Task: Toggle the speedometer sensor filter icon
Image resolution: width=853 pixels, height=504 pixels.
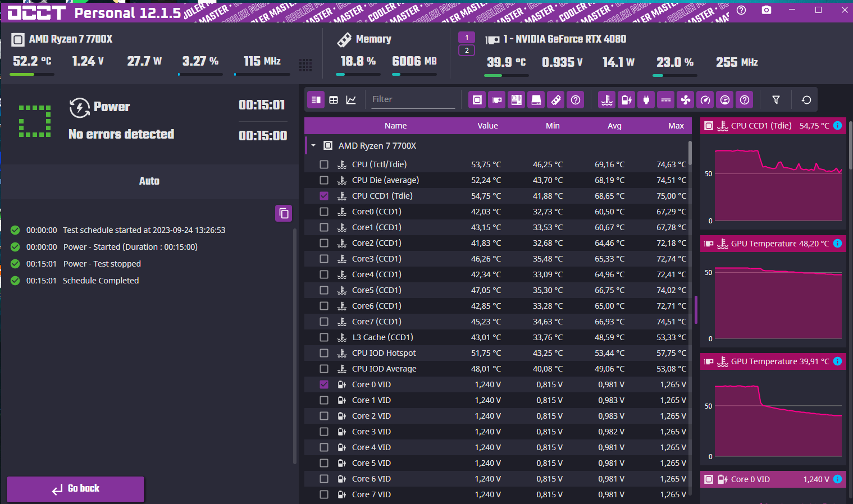Action: pos(705,100)
